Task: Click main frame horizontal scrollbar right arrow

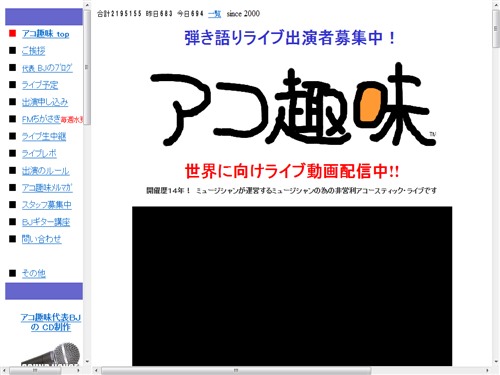Action: (487, 370)
